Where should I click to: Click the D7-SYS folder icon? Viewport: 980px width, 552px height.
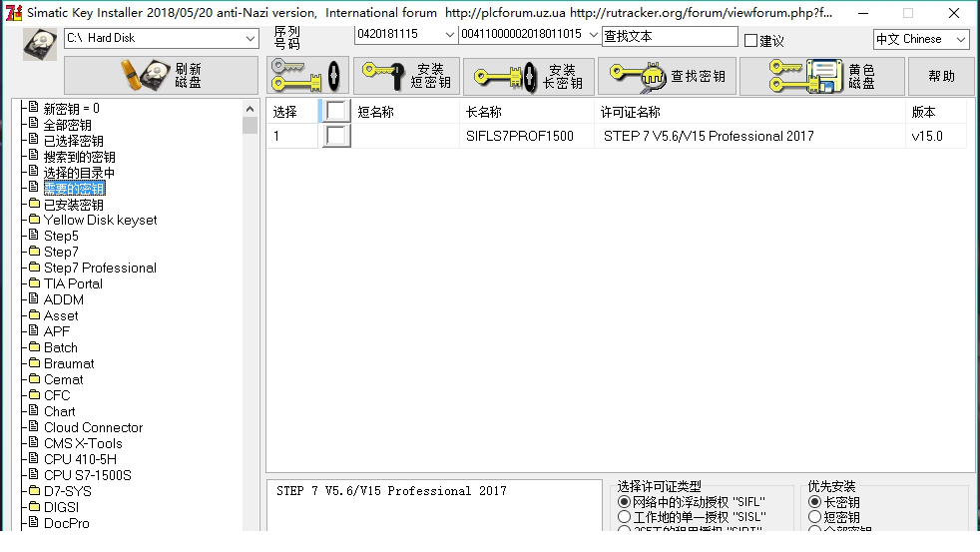(34, 490)
